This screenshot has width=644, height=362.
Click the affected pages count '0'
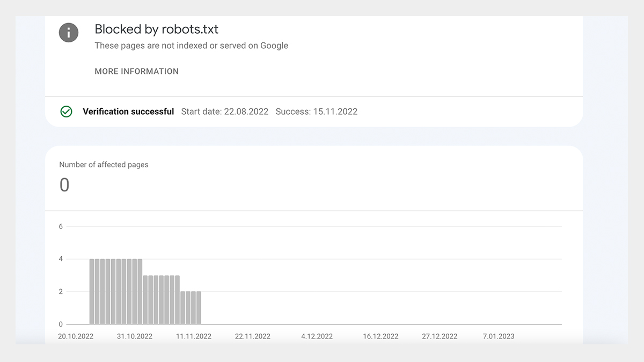point(64,185)
